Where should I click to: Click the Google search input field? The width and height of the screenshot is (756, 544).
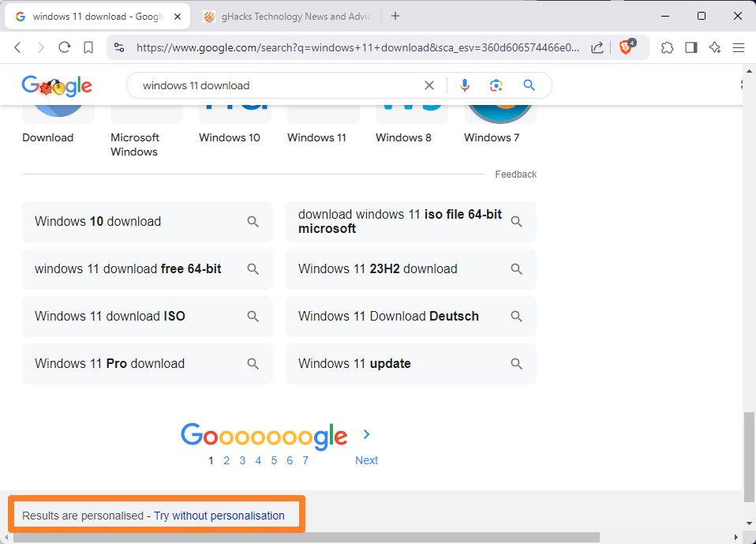tap(279, 85)
